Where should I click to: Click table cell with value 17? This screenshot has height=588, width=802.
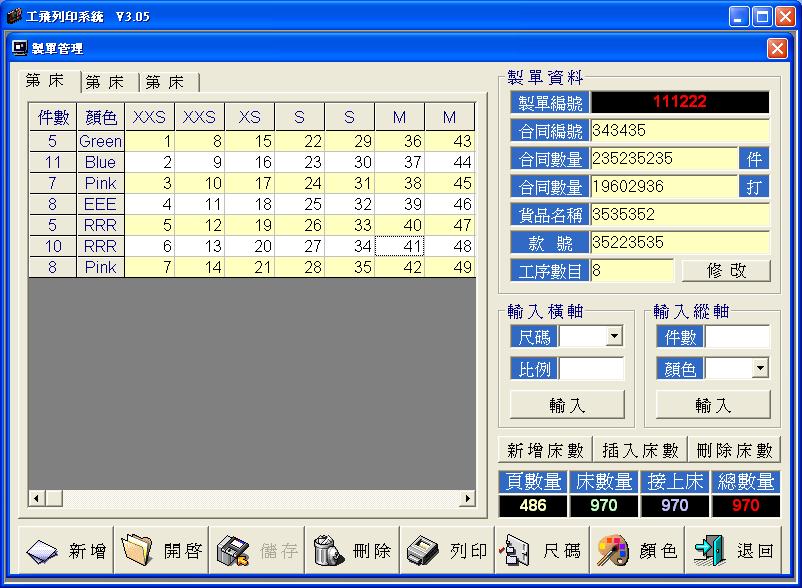(250, 183)
